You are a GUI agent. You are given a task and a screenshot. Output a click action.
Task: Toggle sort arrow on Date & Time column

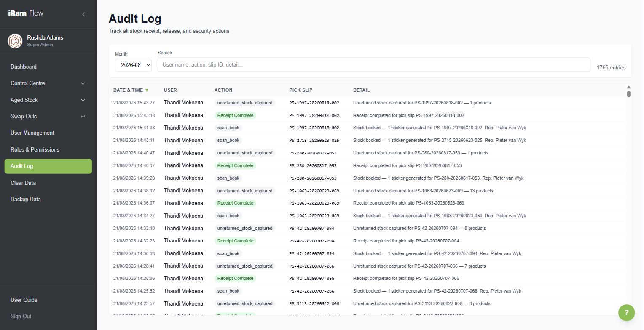(x=147, y=90)
